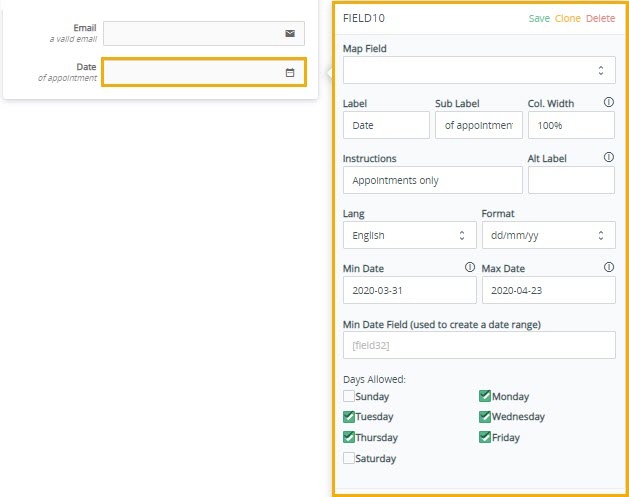Uncheck the Wednesday checkbox
This screenshot has width=629, height=497.
point(485,416)
